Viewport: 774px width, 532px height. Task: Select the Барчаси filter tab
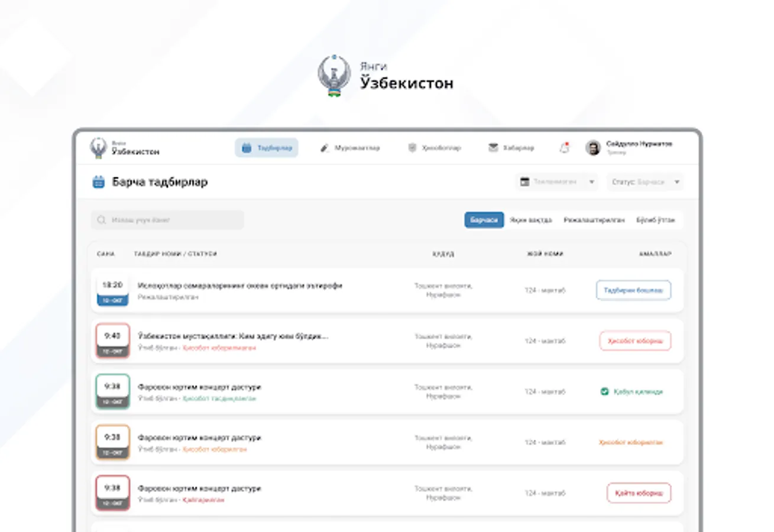pos(484,220)
